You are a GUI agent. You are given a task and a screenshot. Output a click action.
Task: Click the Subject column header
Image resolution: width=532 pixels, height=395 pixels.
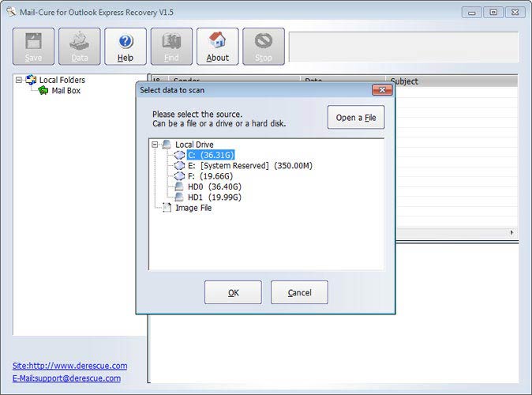pyautogui.click(x=451, y=81)
